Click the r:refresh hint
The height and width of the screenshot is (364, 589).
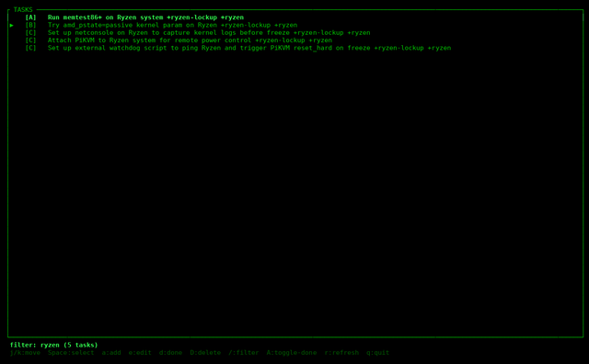[341, 353]
